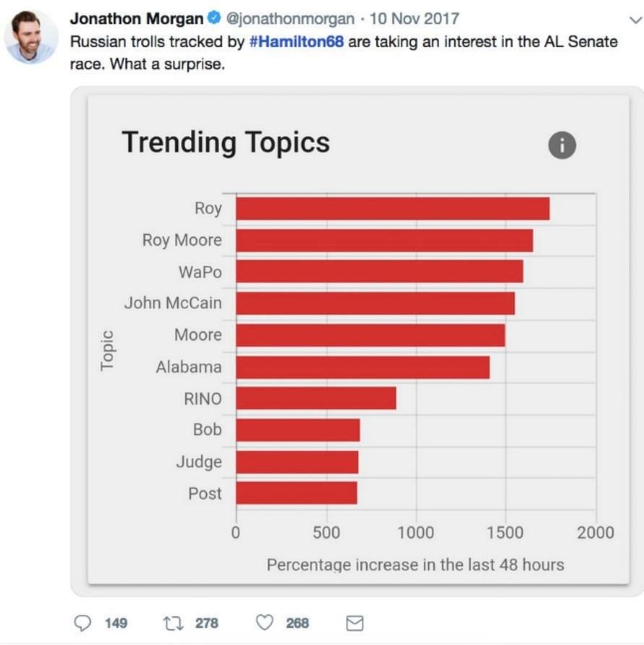This screenshot has height=645, width=644.
Task: Select the John McCain red bar
Action: click(x=376, y=304)
